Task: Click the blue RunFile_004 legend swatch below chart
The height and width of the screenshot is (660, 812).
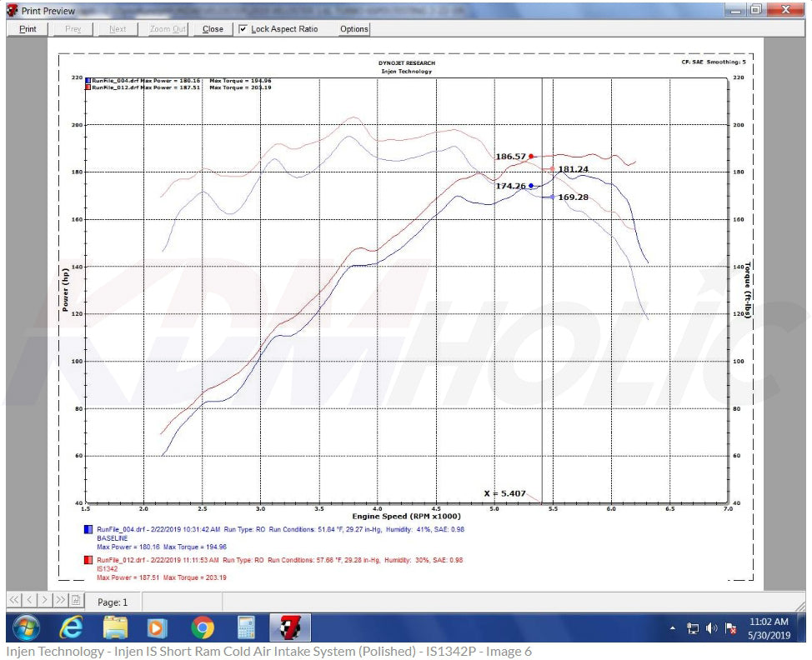Action: point(88,530)
